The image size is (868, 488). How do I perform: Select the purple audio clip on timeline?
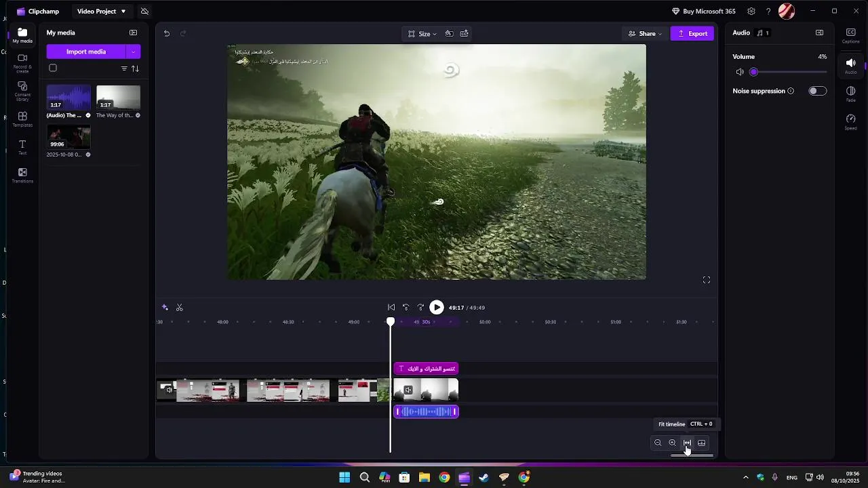pyautogui.click(x=426, y=411)
